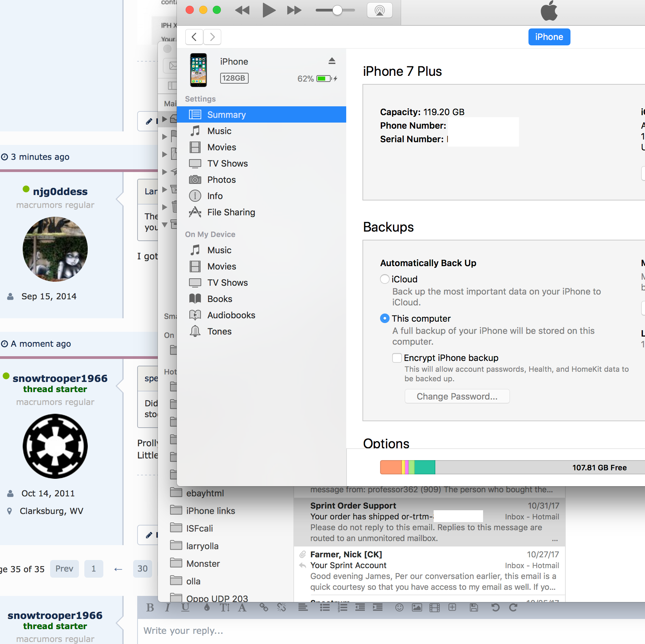The image size is (645, 644).
Task: Select This computer backup option
Action: point(385,319)
